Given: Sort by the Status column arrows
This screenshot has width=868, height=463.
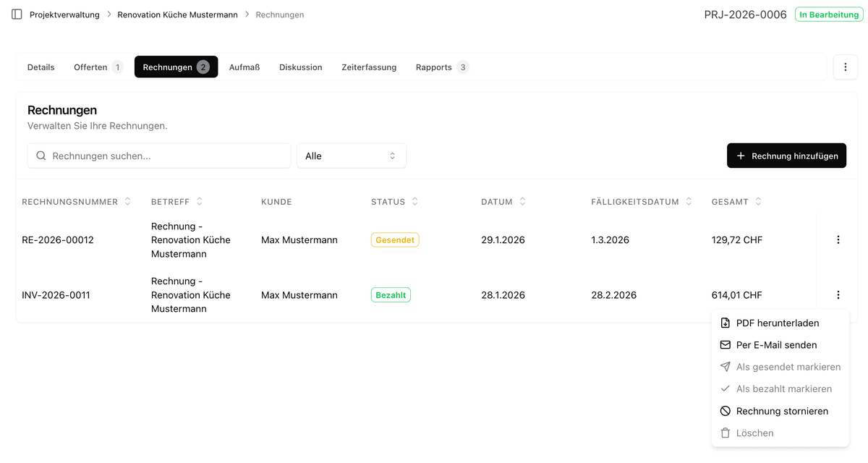Looking at the screenshot, I should [x=415, y=201].
